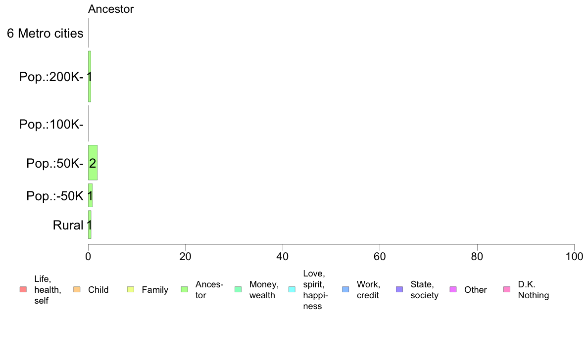Click the cyan Love, spirit, happiness swatch

pos(292,289)
